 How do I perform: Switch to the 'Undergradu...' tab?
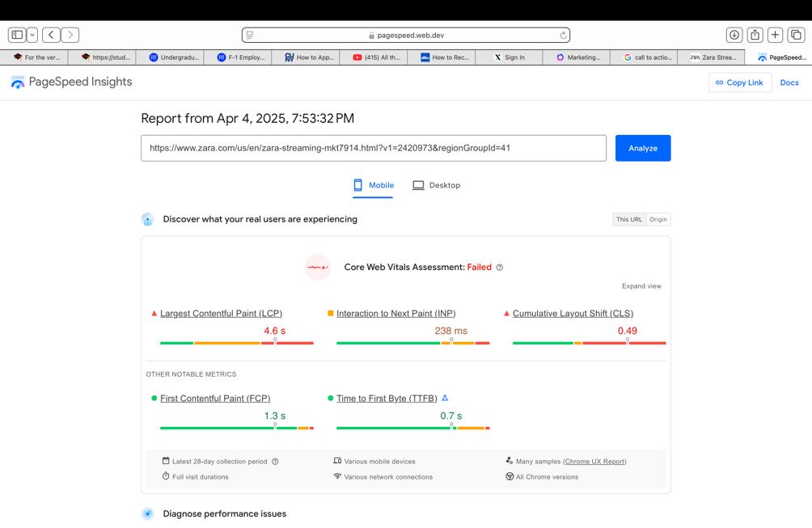[170, 57]
